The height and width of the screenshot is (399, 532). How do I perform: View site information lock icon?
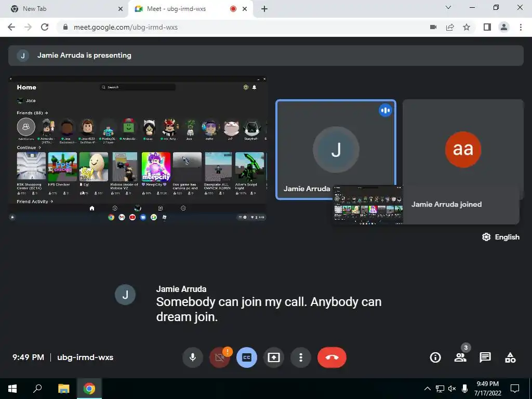point(65,27)
